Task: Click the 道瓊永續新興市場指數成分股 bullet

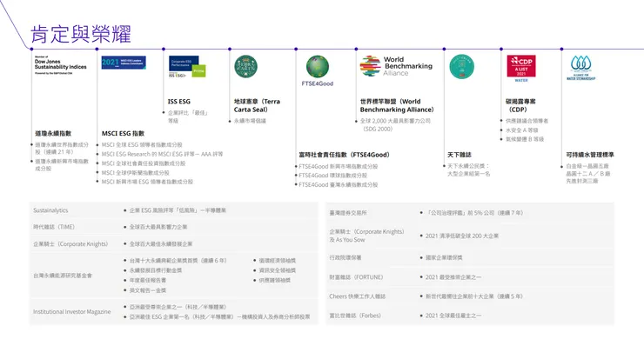Action: 62,164
